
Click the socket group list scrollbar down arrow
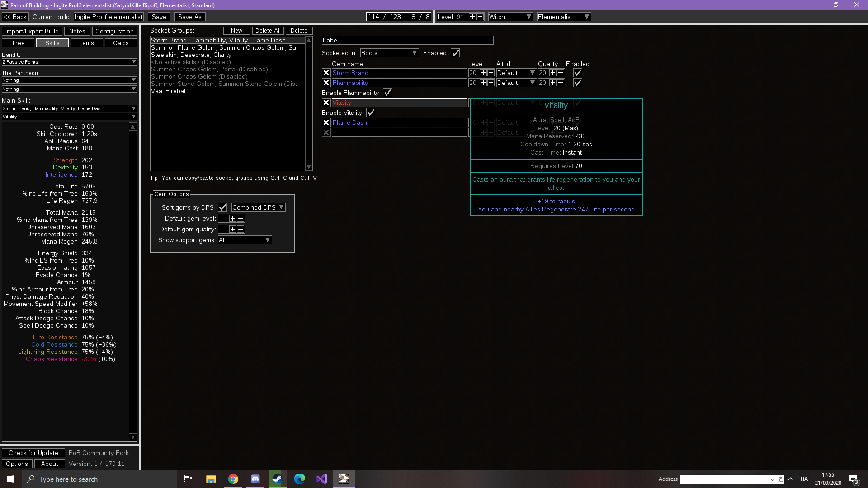click(309, 167)
